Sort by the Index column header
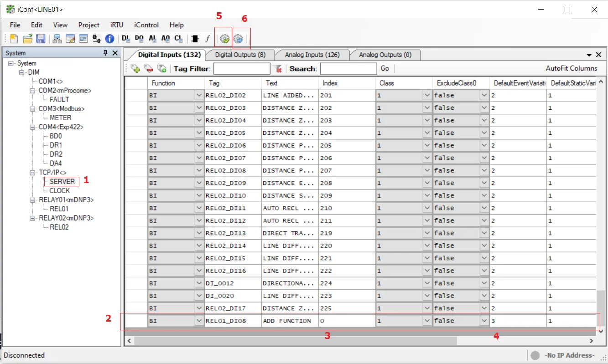 pyautogui.click(x=347, y=83)
